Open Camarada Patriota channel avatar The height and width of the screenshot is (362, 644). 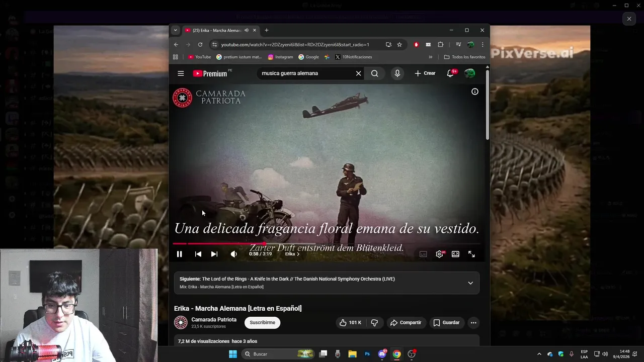181,323
